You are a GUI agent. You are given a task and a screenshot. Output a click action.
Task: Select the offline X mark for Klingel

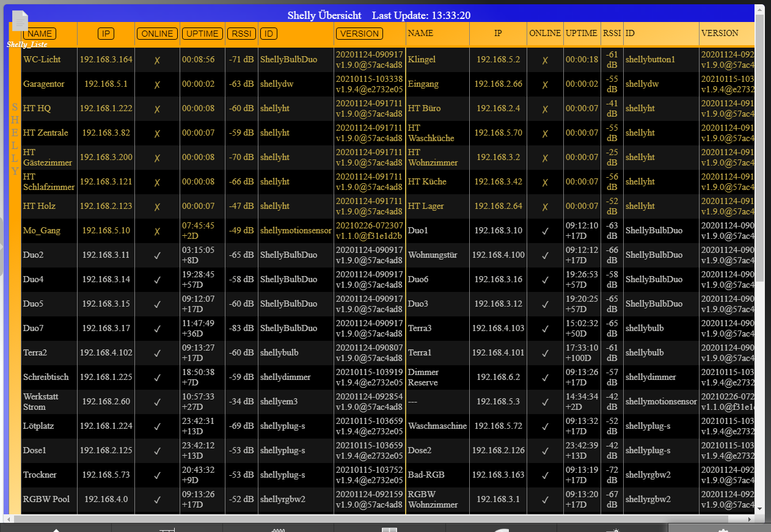[x=545, y=60]
